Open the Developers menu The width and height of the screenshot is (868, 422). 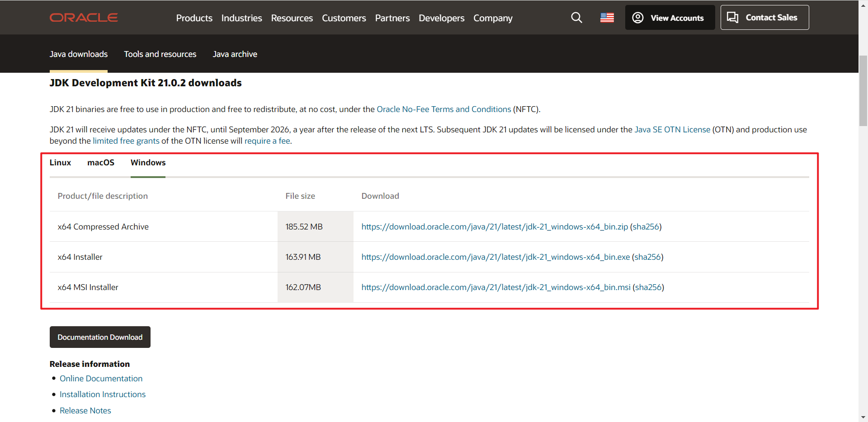pos(441,18)
